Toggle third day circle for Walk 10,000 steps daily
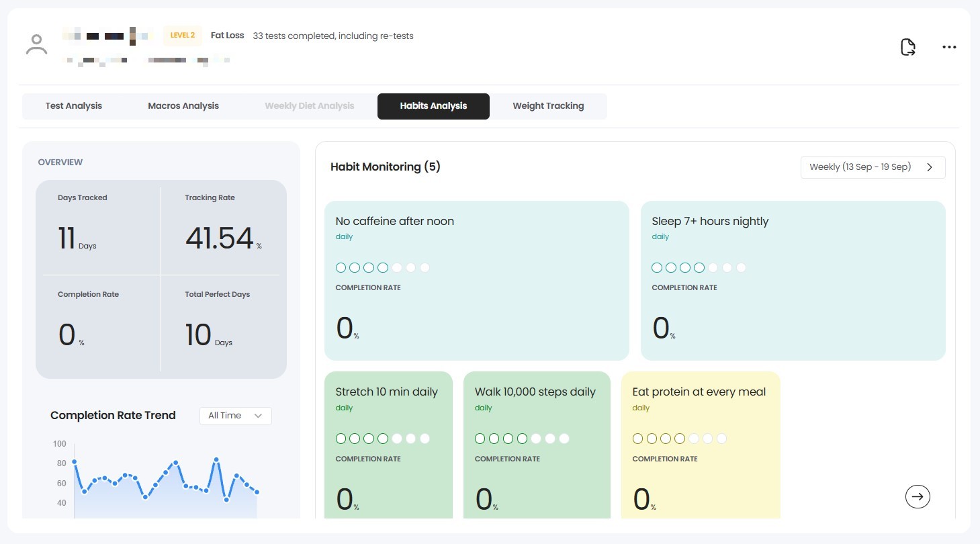Image resolution: width=980 pixels, height=544 pixels. click(508, 439)
